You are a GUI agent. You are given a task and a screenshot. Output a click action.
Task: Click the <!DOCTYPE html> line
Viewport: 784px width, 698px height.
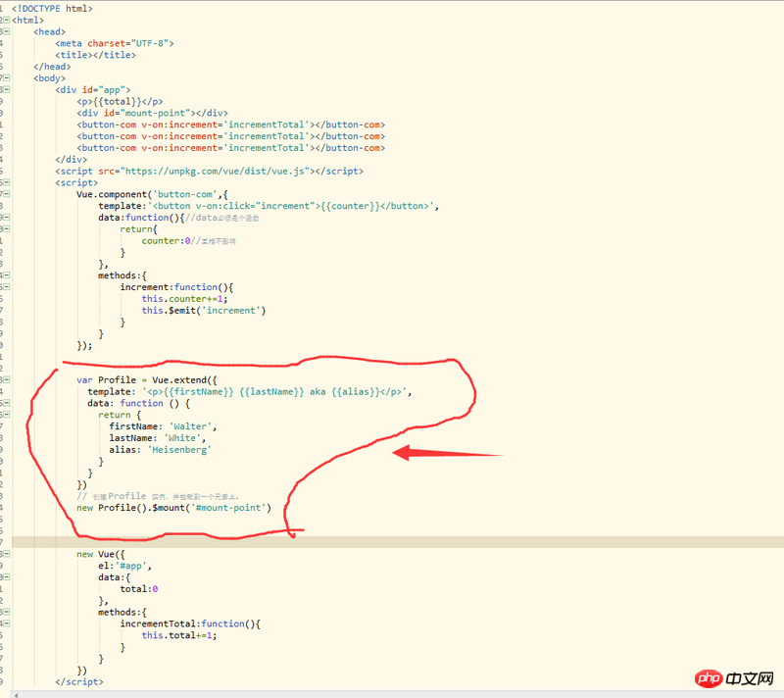(52, 9)
